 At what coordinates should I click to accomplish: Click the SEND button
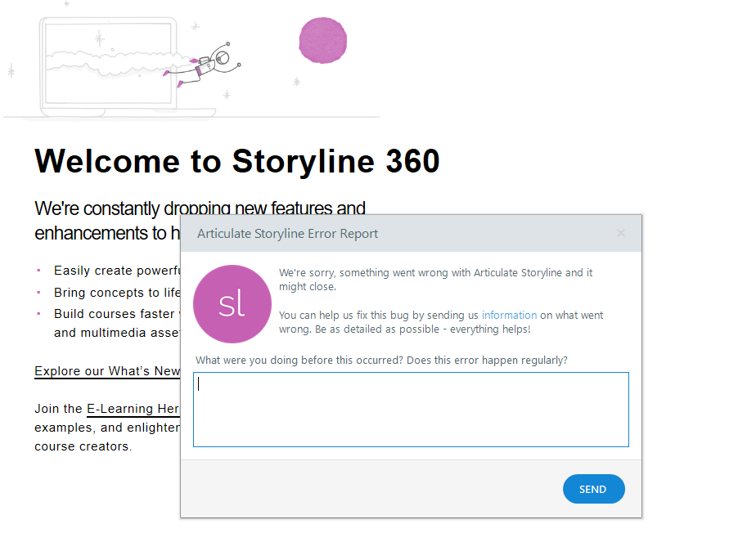593,489
